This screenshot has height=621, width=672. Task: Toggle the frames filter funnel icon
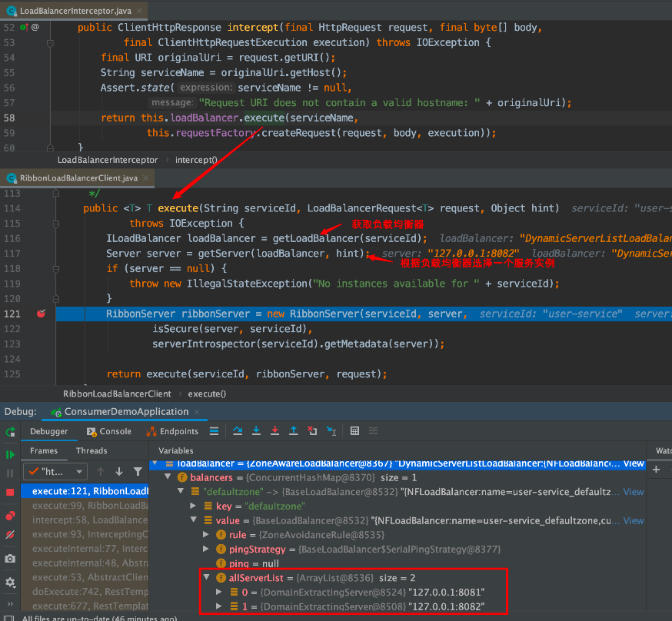(138, 471)
